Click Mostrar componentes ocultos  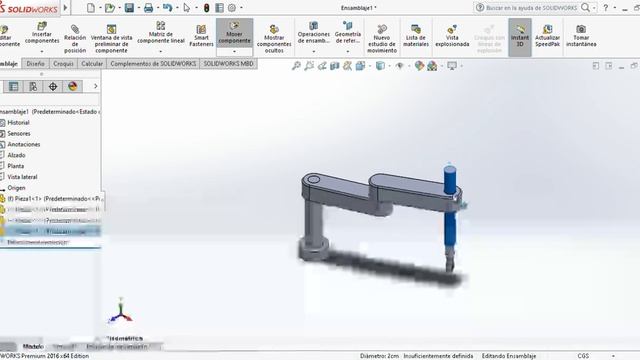coord(274,38)
